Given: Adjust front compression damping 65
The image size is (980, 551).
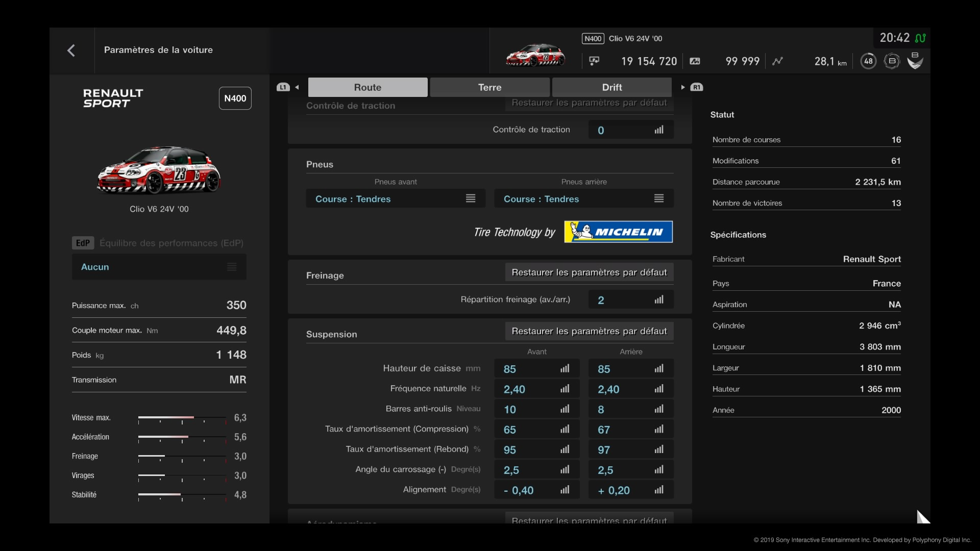Looking at the screenshot, I should point(537,430).
